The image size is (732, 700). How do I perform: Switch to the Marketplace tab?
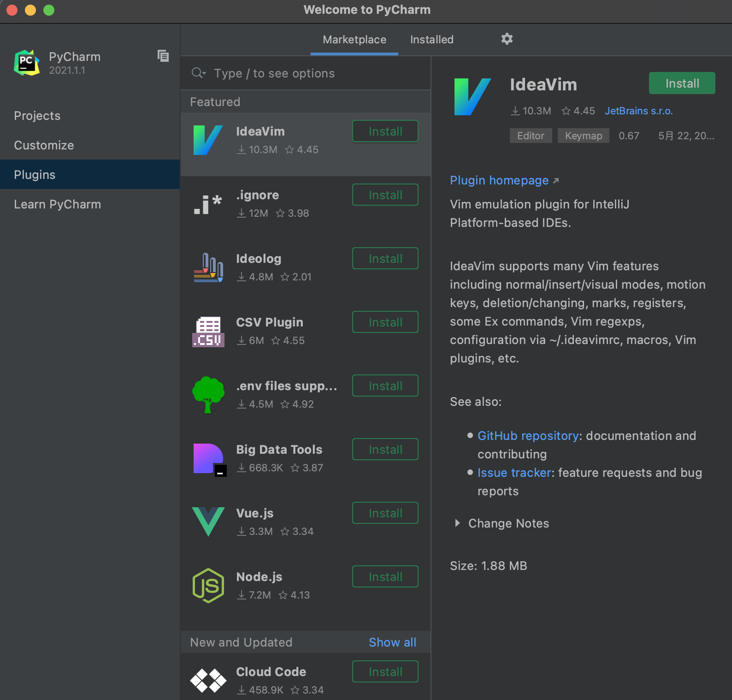[x=354, y=40]
